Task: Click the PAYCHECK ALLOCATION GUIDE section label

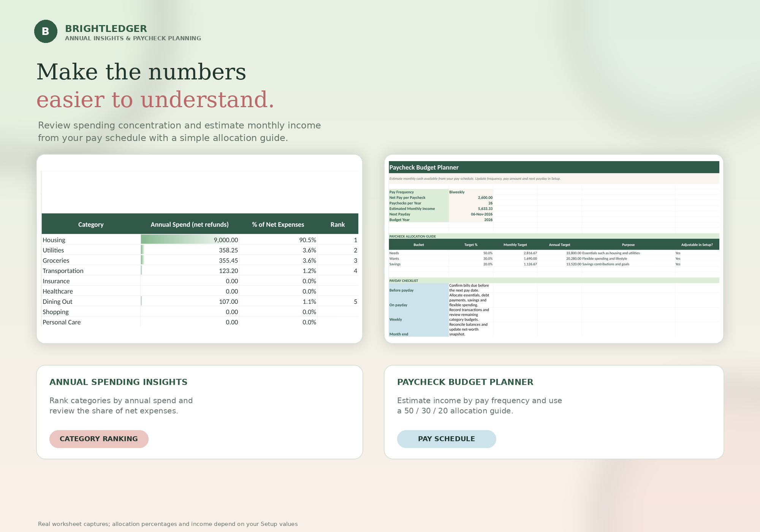Action: click(x=412, y=236)
